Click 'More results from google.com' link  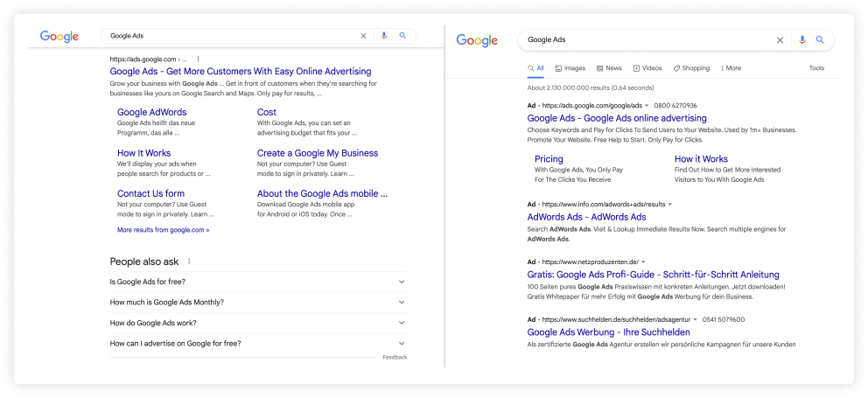(164, 230)
